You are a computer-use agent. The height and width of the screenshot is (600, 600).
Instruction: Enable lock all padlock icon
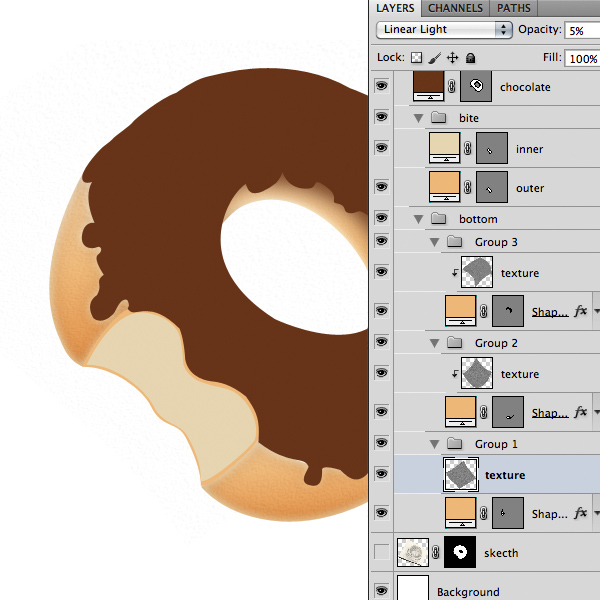(x=470, y=58)
